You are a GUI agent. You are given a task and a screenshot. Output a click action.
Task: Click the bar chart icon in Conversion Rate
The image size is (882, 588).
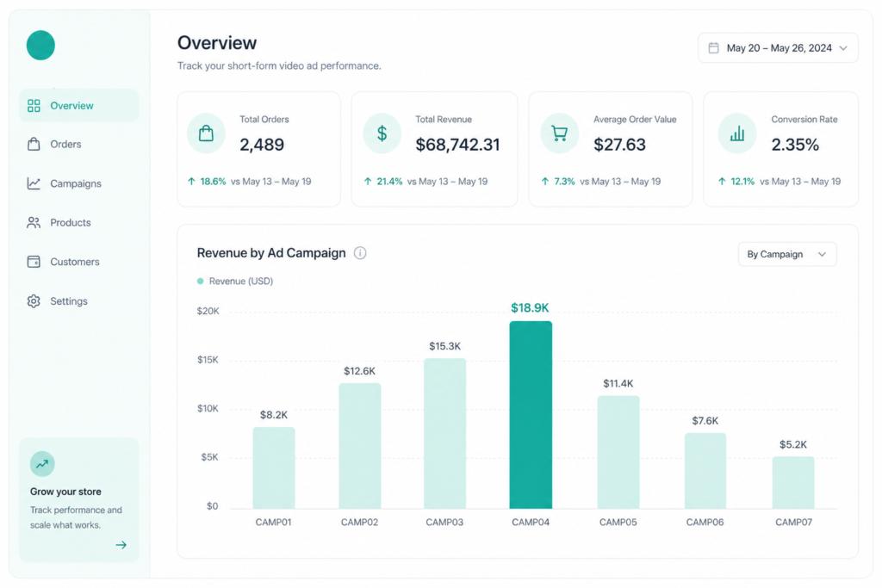pos(737,133)
